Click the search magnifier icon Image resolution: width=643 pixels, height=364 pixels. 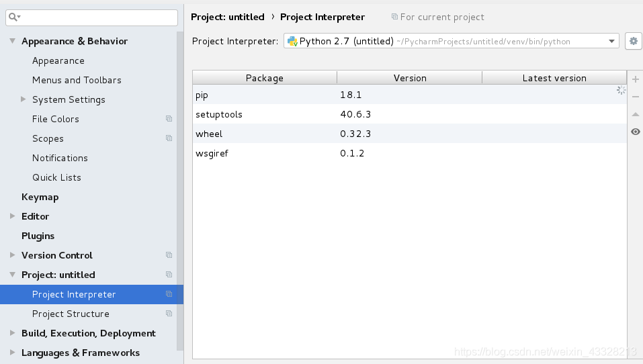click(x=14, y=17)
